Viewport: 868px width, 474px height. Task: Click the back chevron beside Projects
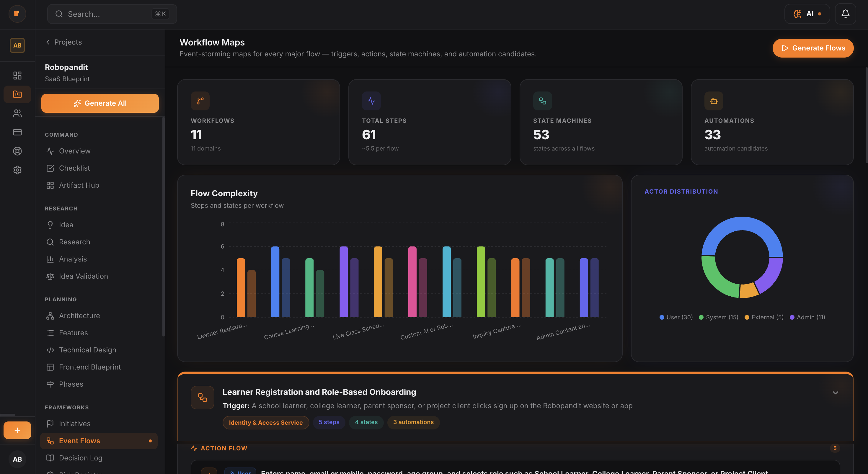(x=48, y=42)
